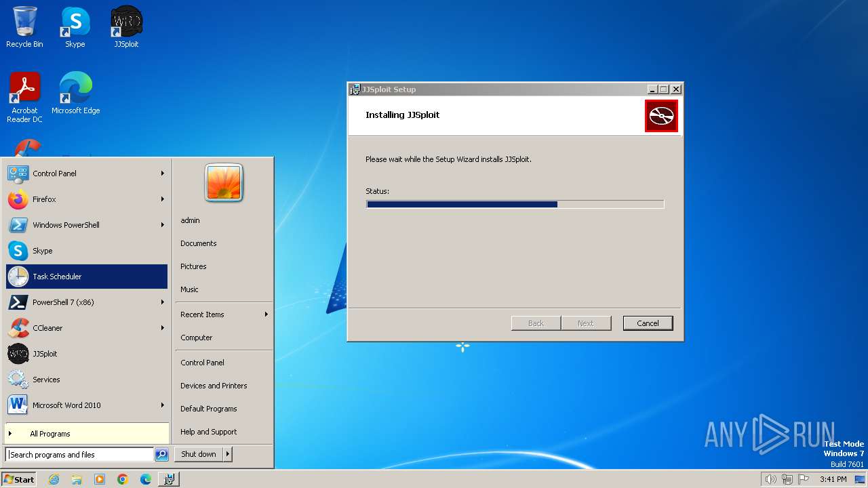Screen dimensions: 868x488
Task: Click the search programs and files box
Action: pos(79,455)
